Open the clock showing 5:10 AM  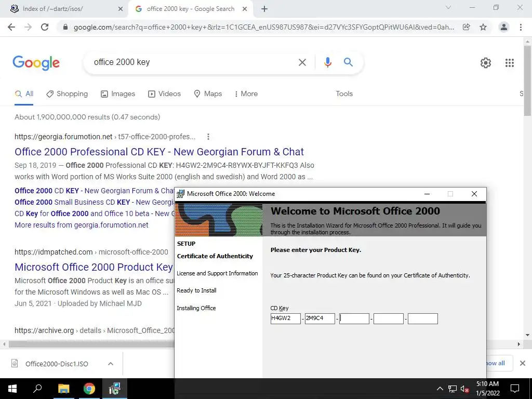tap(487, 389)
